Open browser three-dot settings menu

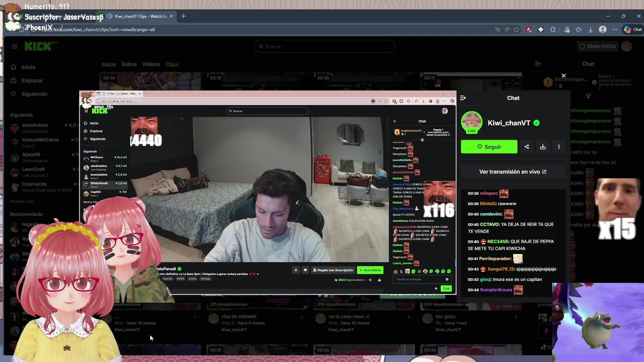pyautogui.click(x=614, y=30)
